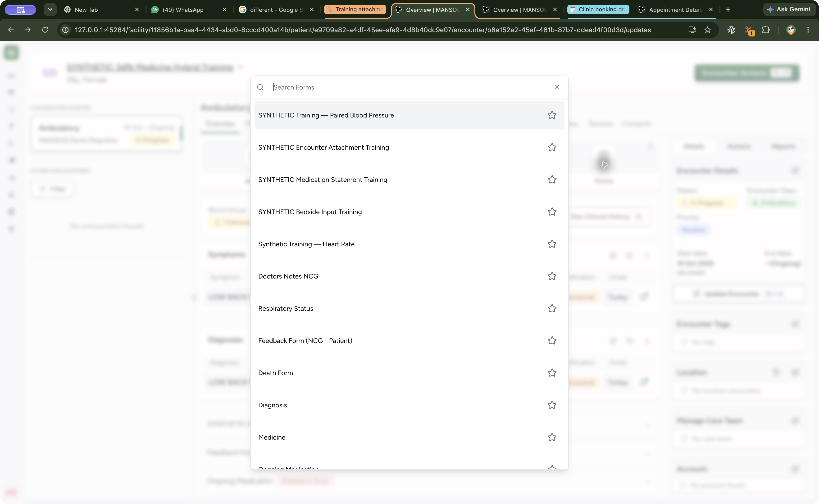Viewport: 819px width, 504px height.
Task: Choose Feedback Form (NCG - Patient)
Action: pos(409,341)
